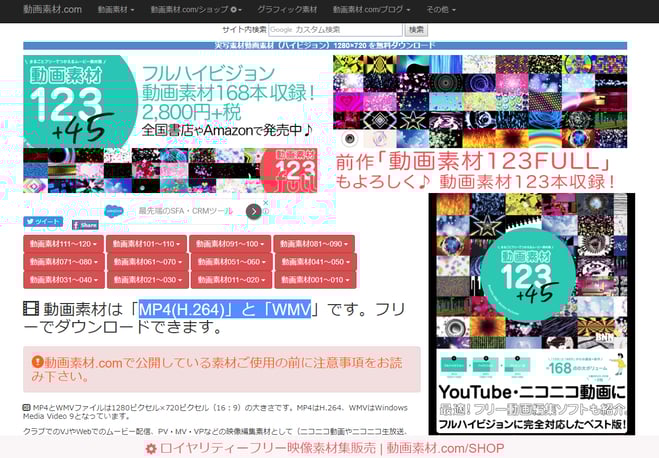Open the 動画素材123+45 teal circle logo
Viewport: 659px width, 458px height.
pyautogui.click(x=80, y=101)
